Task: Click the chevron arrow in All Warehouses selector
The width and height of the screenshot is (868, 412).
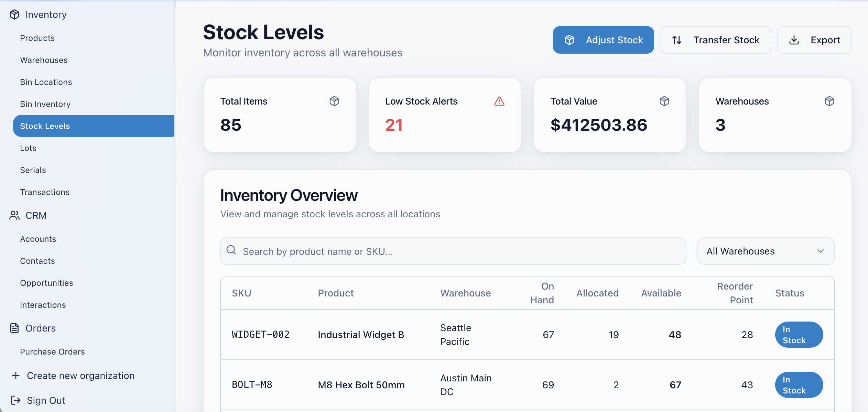Action: pos(821,251)
